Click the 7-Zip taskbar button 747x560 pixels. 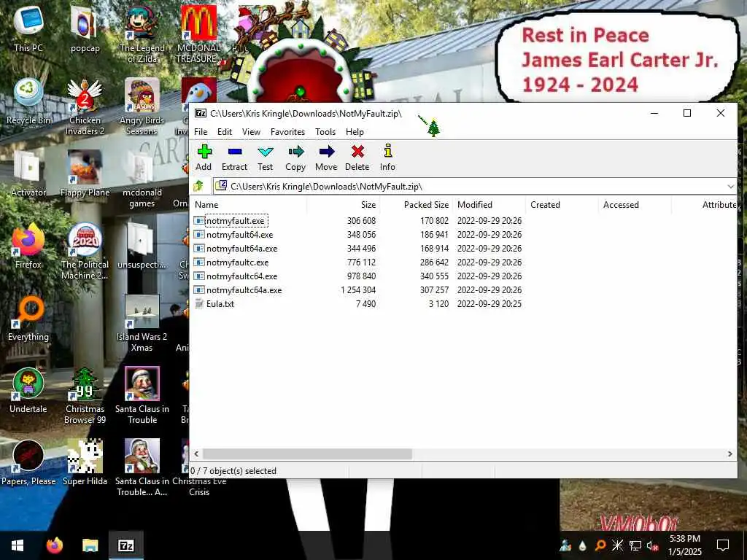click(125, 545)
